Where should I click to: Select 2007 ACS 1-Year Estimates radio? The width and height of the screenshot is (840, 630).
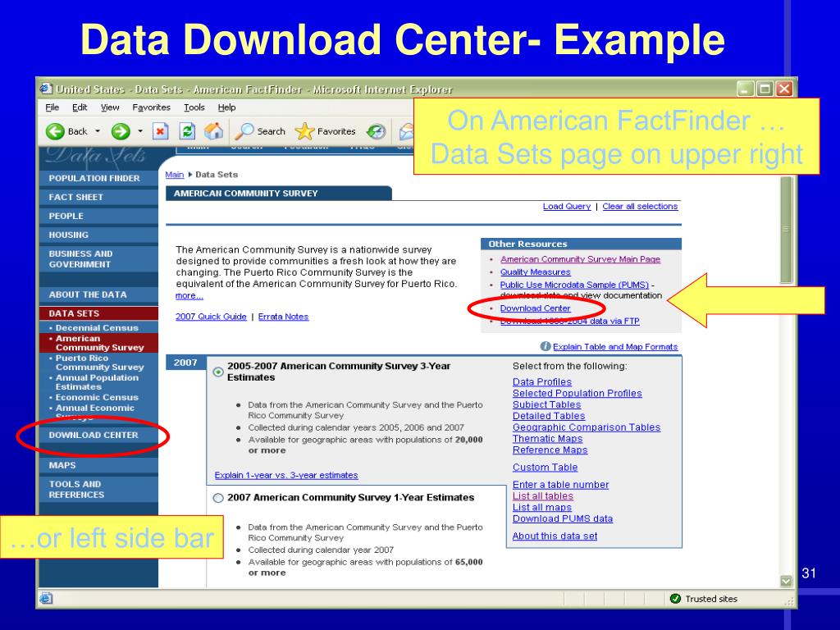point(218,498)
